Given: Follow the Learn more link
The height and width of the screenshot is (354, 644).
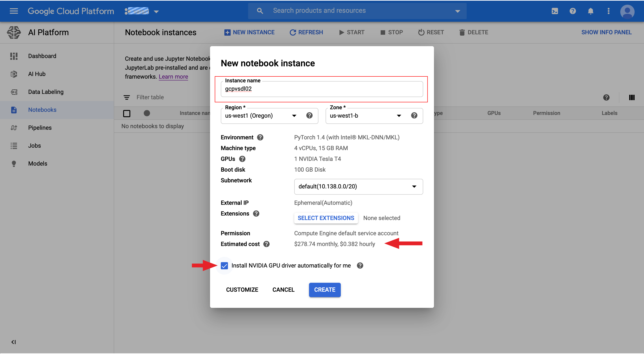Looking at the screenshot, I should coord(173,77).
